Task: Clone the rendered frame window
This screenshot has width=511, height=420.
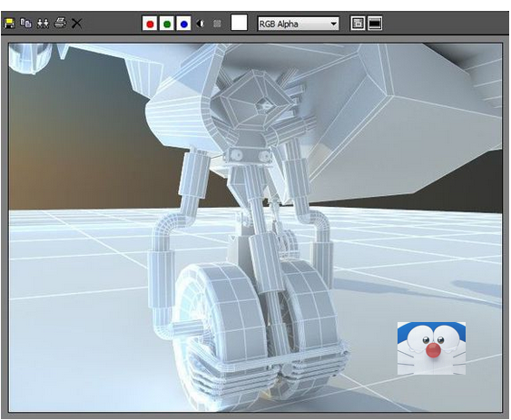Action: pyautogui.click(x=43, y=24)
